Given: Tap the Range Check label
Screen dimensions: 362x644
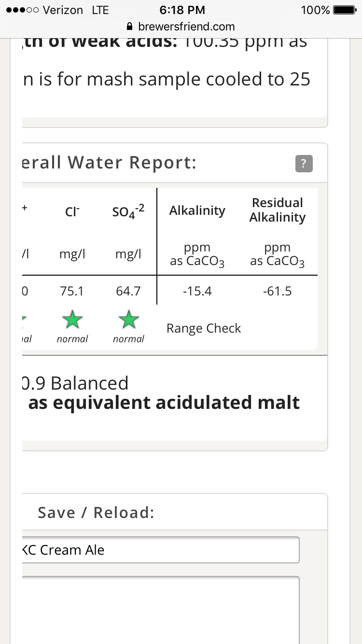Looking at the screenshot, I should click(x=204, y=328).
